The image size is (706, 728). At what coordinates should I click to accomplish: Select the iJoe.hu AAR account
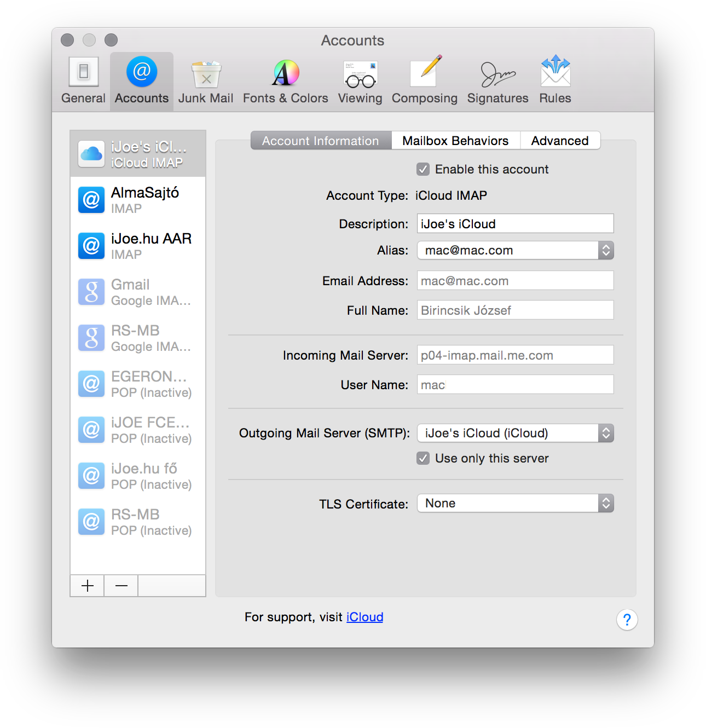[x=138, y=246]
